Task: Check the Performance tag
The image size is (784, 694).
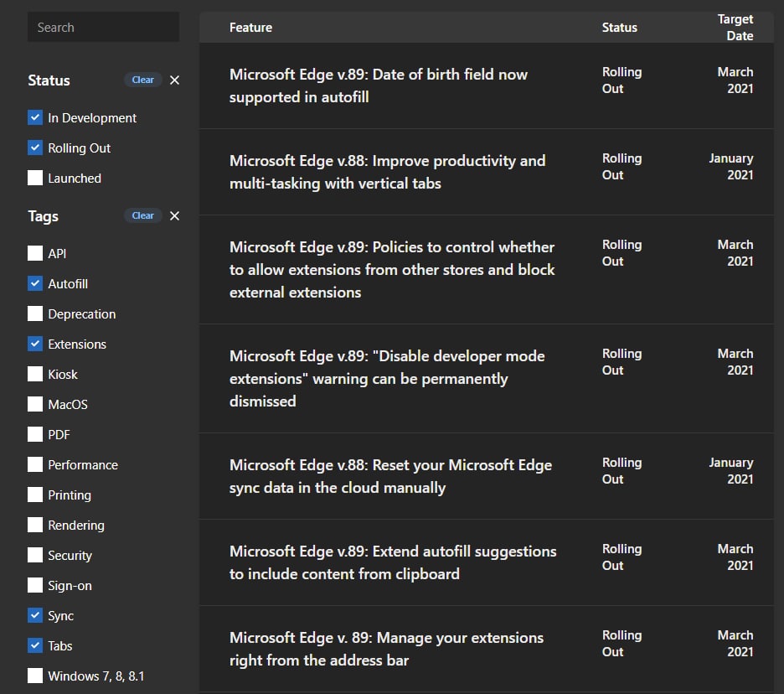Action: [x=35, y=464]
